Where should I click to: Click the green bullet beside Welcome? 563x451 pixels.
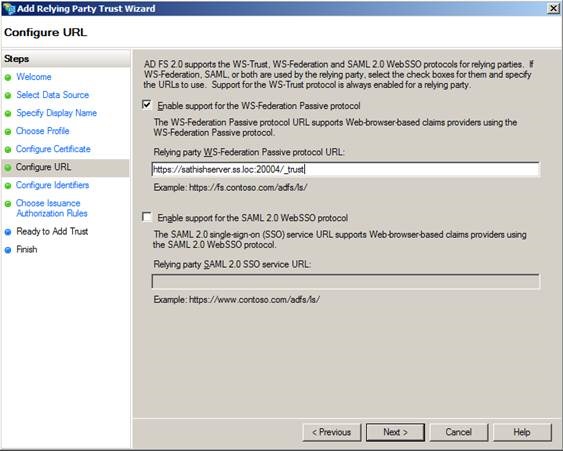coord(8,78)
